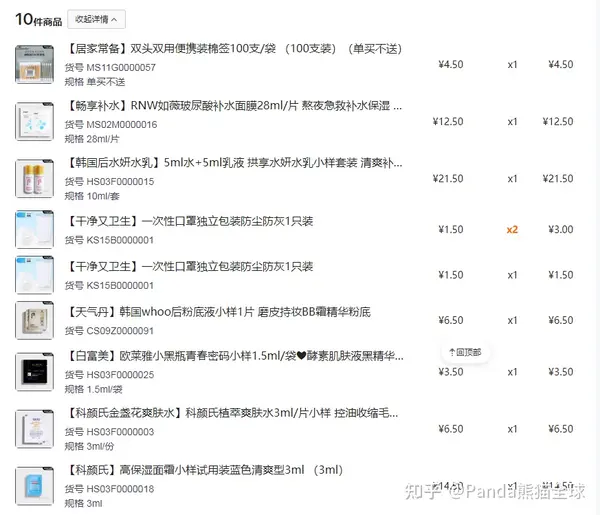Click the ¥3.50 unit price of 欧莱雅小黑瓶

(451, 372)
